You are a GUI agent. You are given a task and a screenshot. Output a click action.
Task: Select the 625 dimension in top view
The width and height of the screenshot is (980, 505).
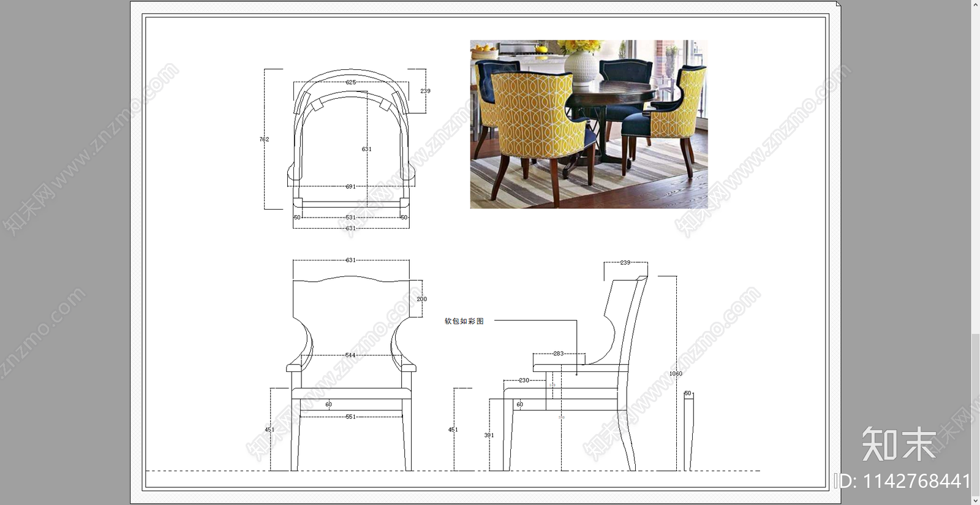click(351, 82)
